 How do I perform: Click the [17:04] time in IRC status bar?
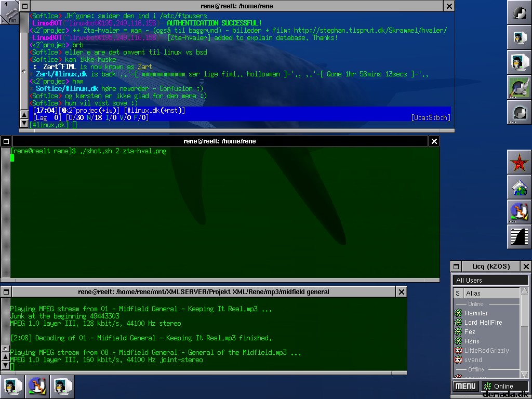click(46, 110)
